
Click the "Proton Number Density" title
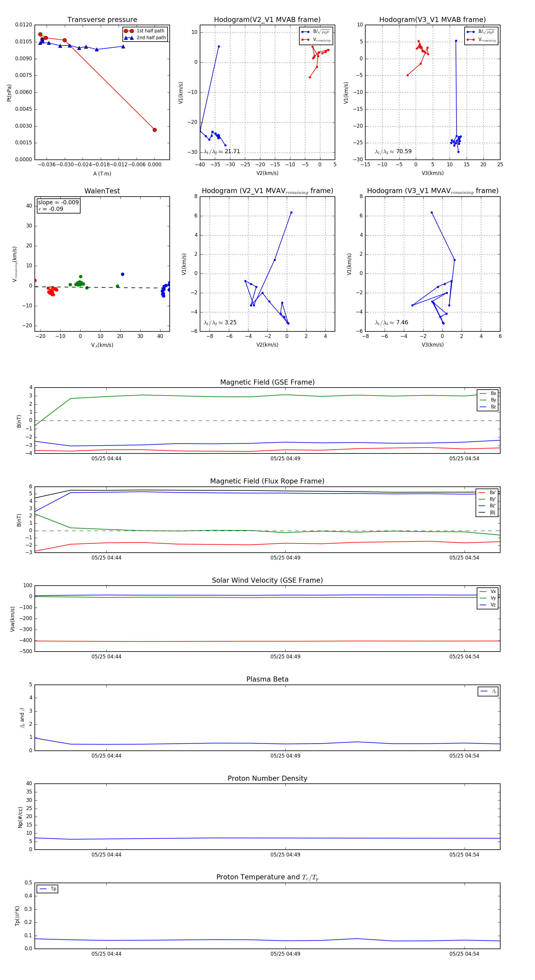[x=267, y=778]
